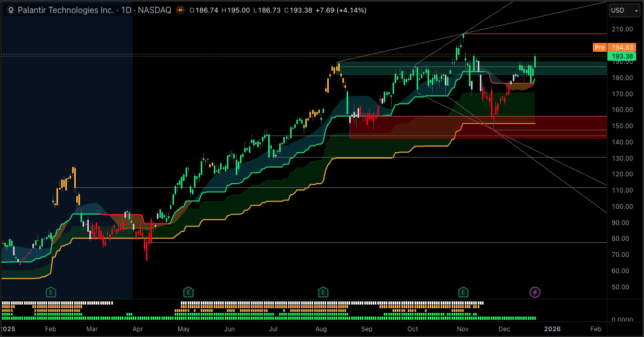Open the earnings marker near November
Image resolution: width=644 pixels, height=337 pixels.
[x=463, y=291]
